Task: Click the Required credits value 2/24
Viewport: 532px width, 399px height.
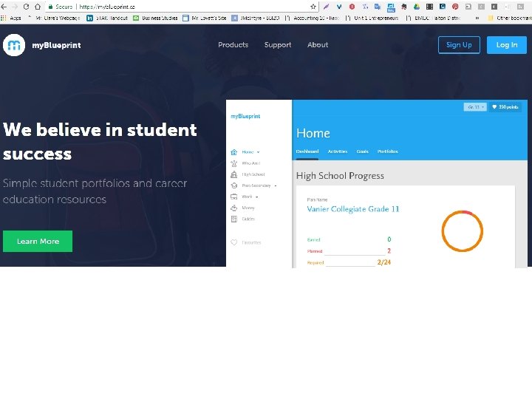Action: tap(383, 262)
